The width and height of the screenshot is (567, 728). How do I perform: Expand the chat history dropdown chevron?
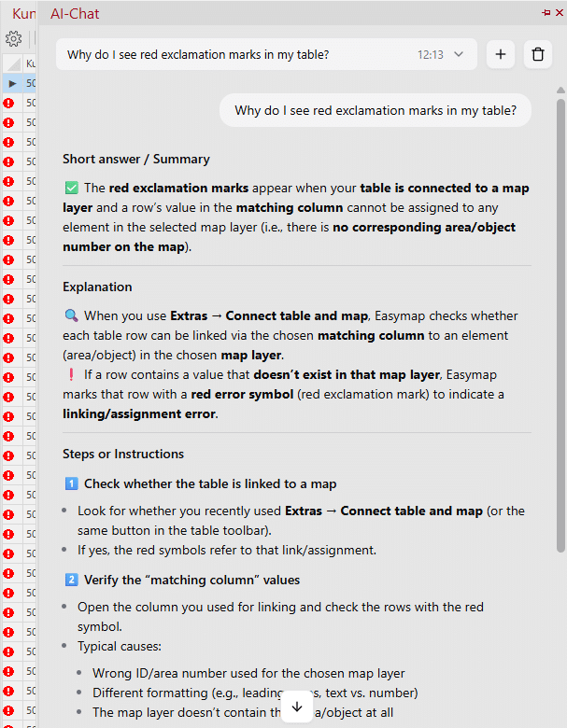click(x=459, y=54)
